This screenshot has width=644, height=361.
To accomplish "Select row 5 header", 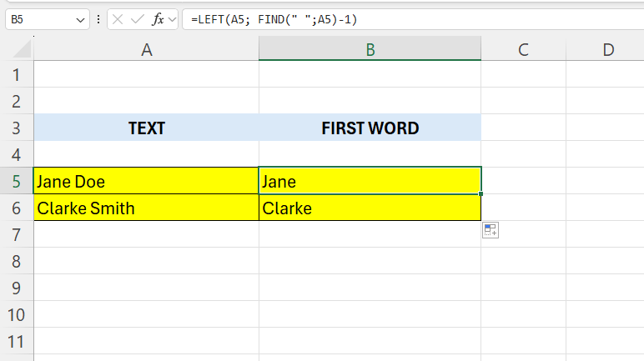I will (x=17, y=181).
